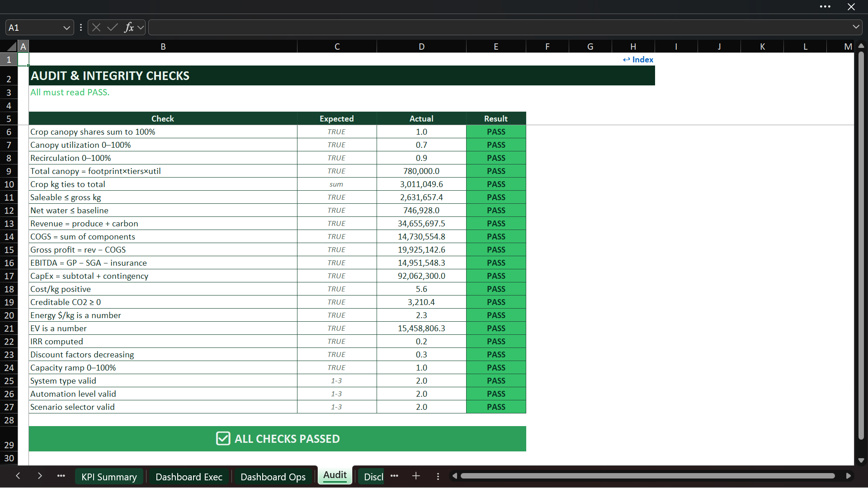
Task: Select row 5 header
Action: (x=9, y=119)
